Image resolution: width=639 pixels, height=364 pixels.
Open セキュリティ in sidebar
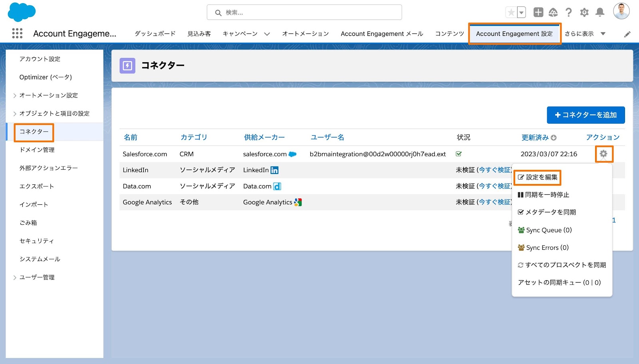click(x=37, y=241)
